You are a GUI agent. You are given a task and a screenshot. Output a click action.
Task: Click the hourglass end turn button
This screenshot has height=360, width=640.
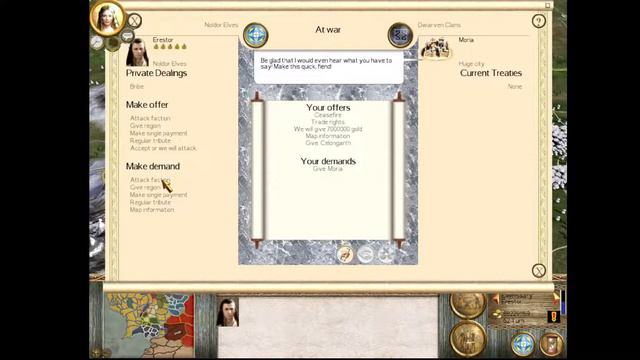pyautogui.click(x=551, y=344)
